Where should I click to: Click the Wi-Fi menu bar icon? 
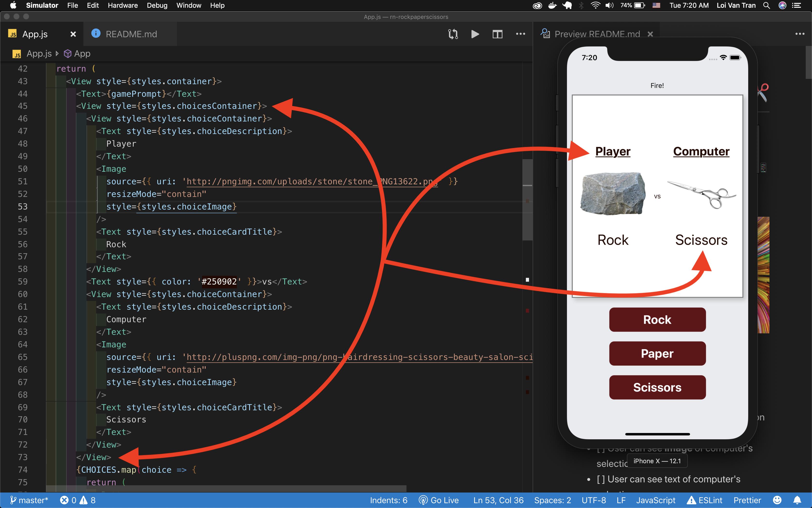tap(595, 5)
